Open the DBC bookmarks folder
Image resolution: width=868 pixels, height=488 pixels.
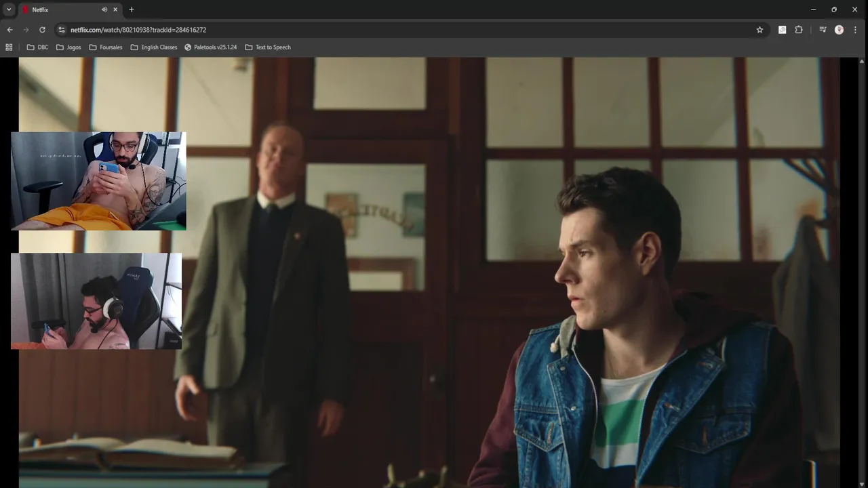[x=37, y=47]
